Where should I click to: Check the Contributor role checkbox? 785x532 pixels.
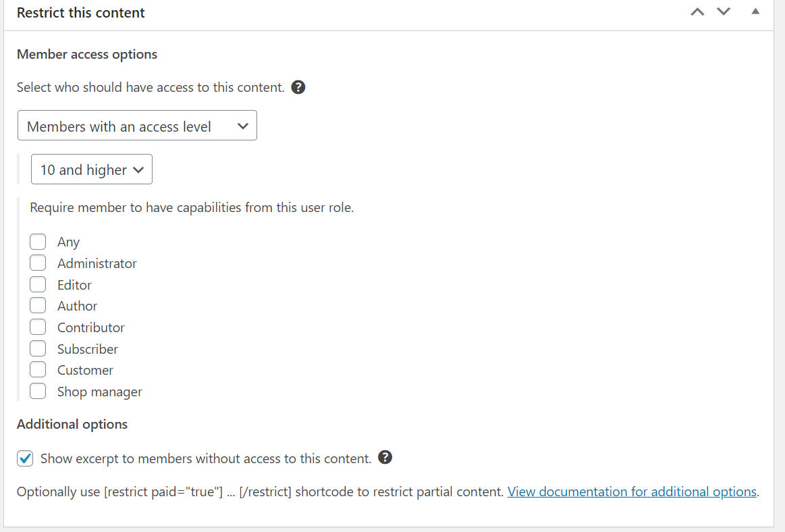point(38,327)
